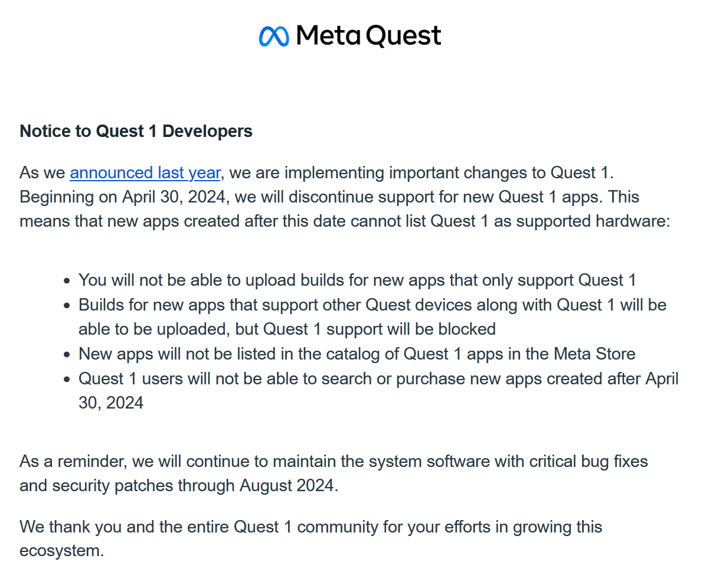Open the "announced last year" link
This screenshot has width=703, height=588.
tap(145, 173)
